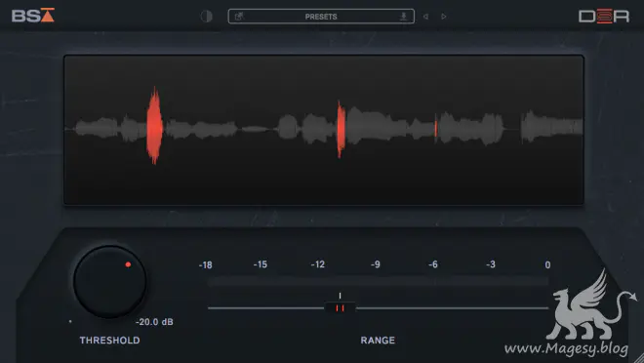
Task: Click the small red marker in waveform
Action: (x=436, y=129)
